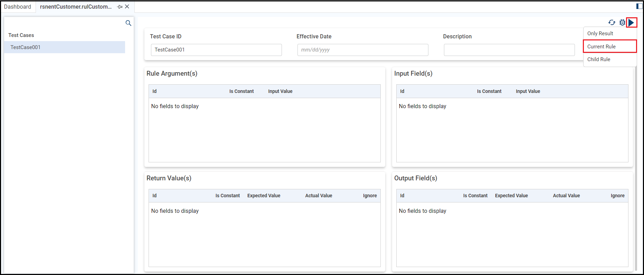
Task: Choose Child Rule from run menu
Action: pos(599,59)
